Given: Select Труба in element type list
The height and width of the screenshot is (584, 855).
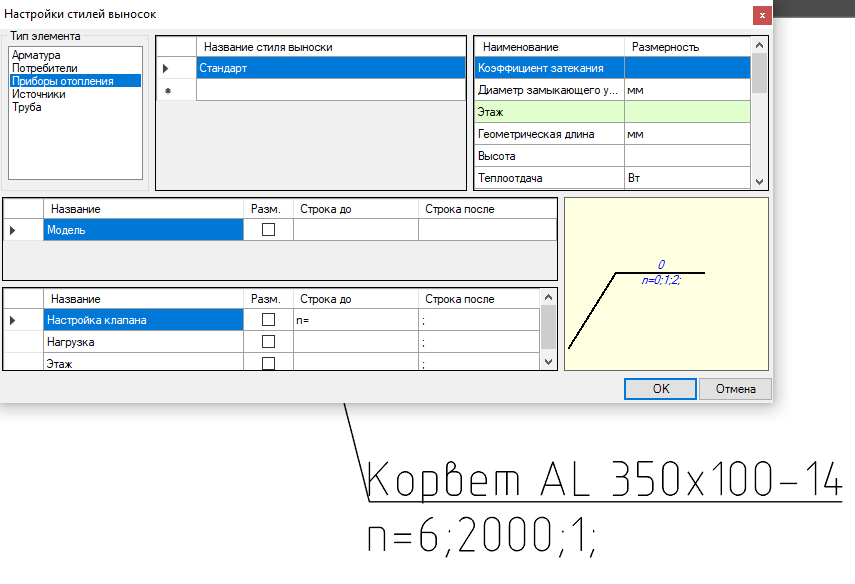Looking at the screenshot, I should tap(27, 107).
